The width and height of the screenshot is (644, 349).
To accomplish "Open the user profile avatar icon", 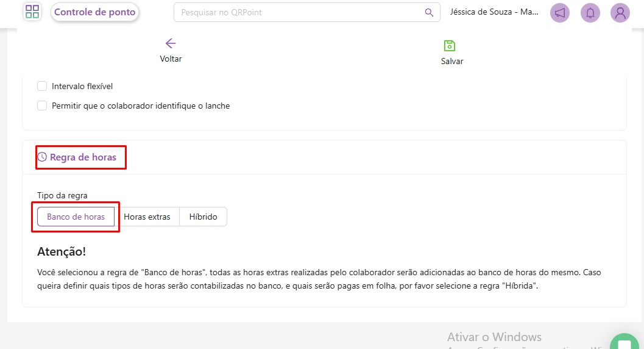I will (x=620, y=13).
